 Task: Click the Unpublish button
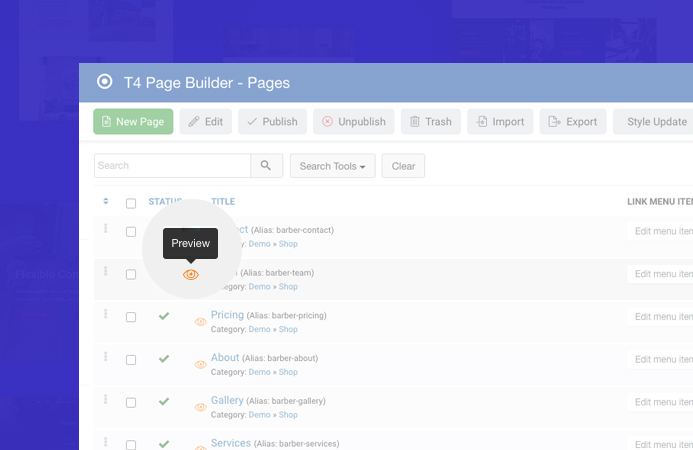click(x=354, y=122)
